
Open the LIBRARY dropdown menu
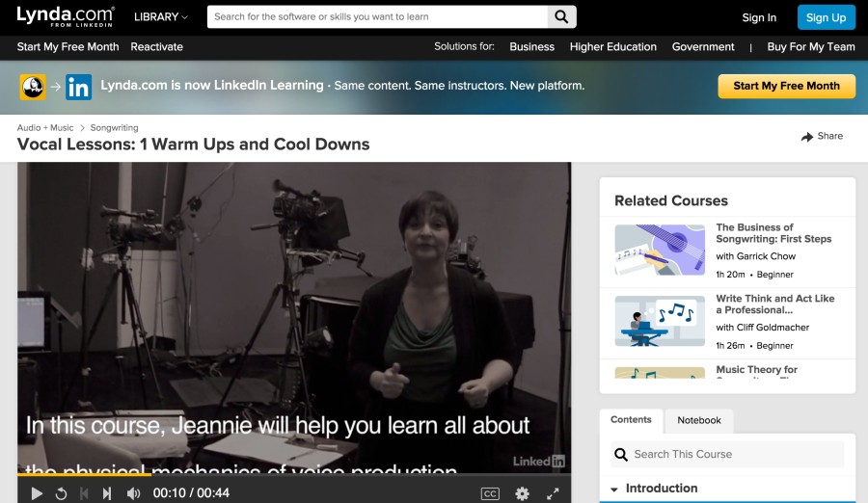161,16
